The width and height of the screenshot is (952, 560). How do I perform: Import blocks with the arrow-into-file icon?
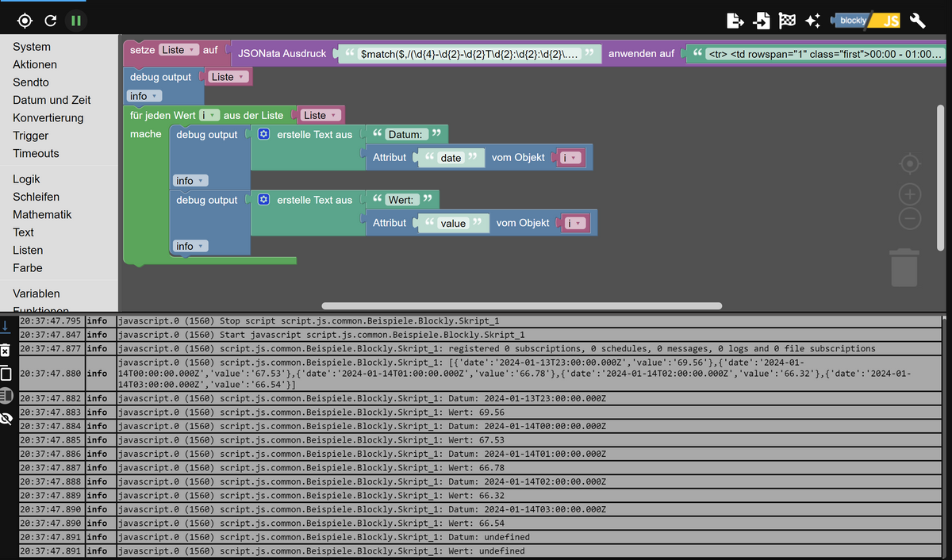tap(762, 21)
